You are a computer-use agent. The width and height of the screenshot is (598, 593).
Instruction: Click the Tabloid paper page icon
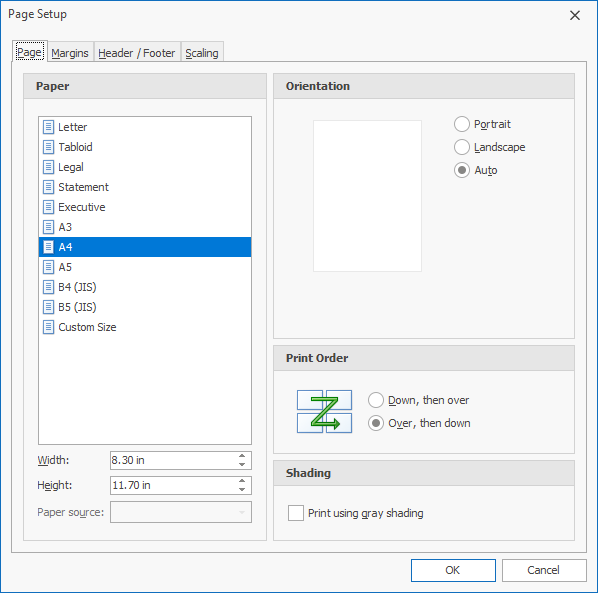[x=48, y=147]
